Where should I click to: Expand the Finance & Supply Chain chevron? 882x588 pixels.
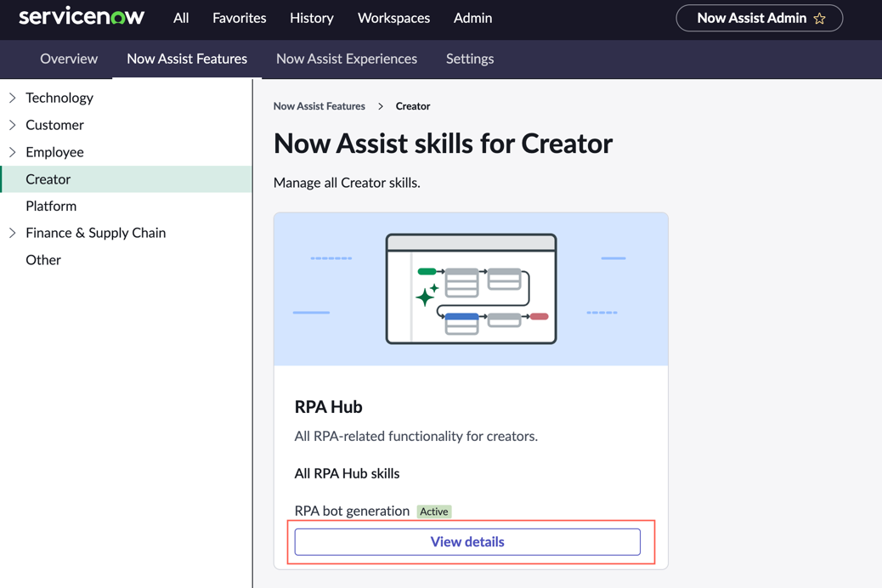pos(13,233)
